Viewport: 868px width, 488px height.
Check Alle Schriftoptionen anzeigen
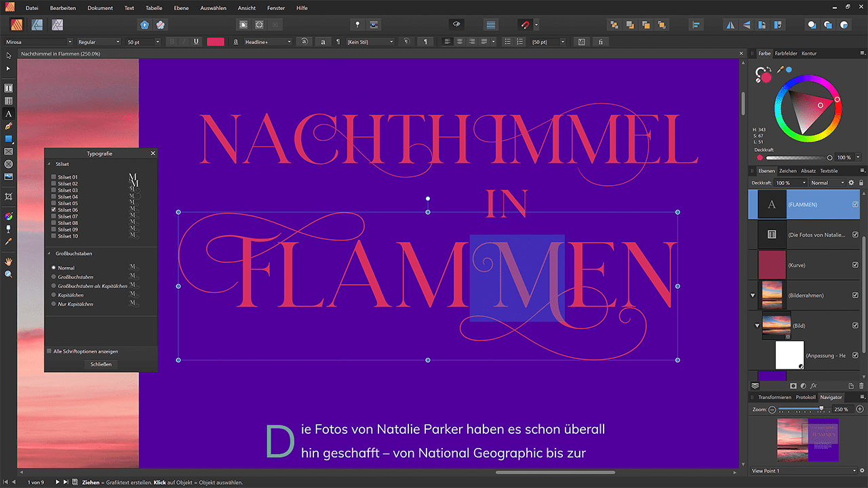coord(49,351)
